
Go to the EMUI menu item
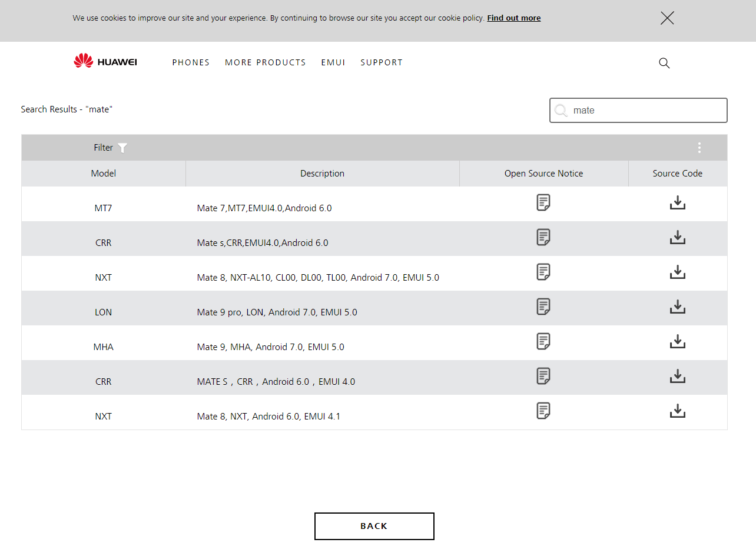pos(333,62)
